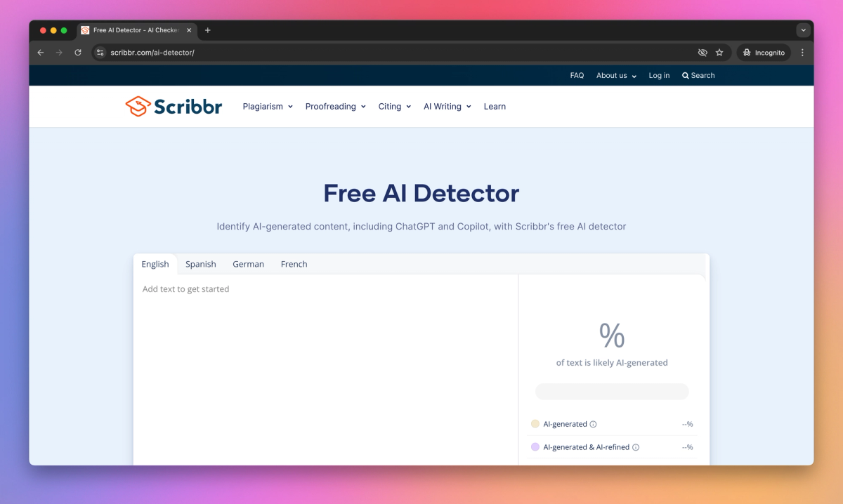Expand the Plagiarism menu
Viewport: 843px width, 504px height.
pyautogui.click(x=268, y=107)
